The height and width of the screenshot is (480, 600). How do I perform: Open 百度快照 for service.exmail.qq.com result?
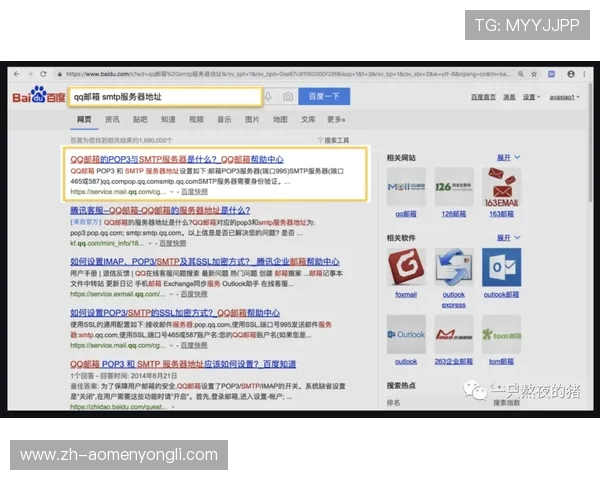(x=194, y=294)
